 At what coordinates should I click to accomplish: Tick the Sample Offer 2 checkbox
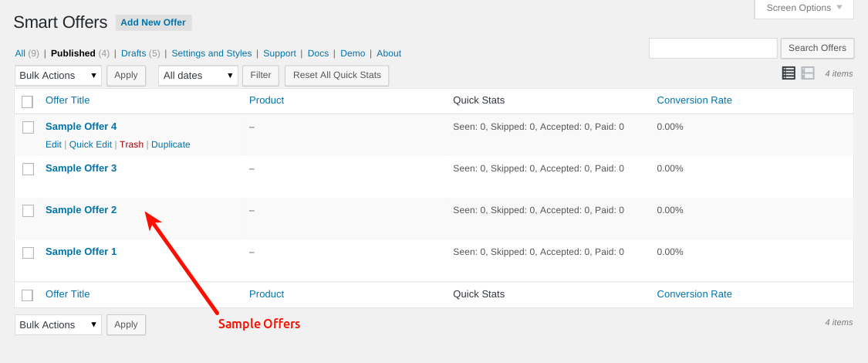pyautogui.click(x=29, y=211)
